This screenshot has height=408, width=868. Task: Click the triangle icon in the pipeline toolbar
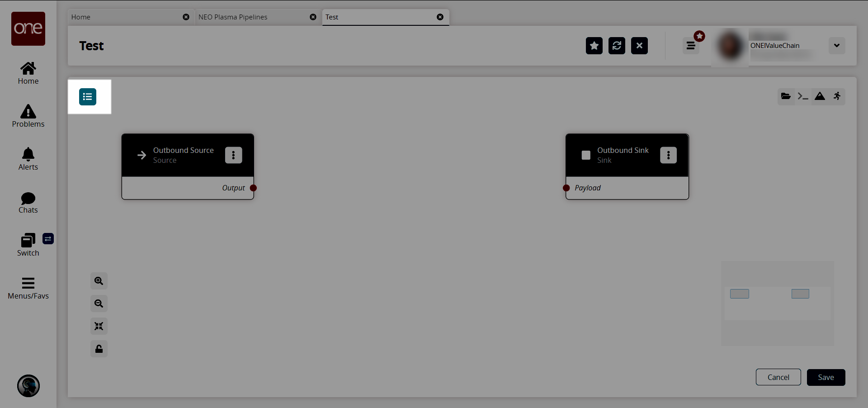tap(820, 96)
